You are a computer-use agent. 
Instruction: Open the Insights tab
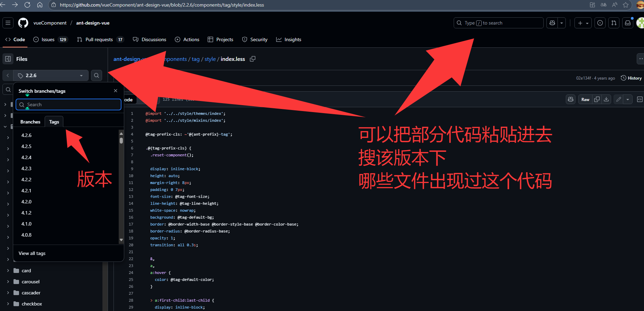289,39
